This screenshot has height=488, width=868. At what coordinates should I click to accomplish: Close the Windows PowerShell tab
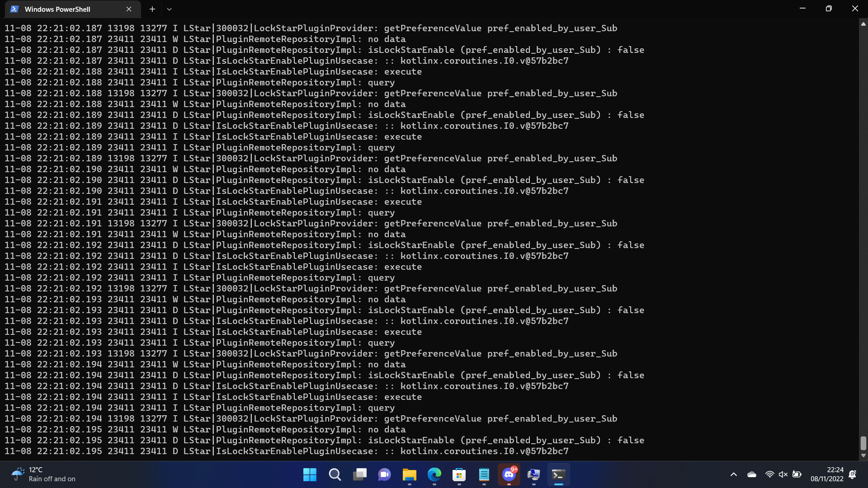pos(129,9)
